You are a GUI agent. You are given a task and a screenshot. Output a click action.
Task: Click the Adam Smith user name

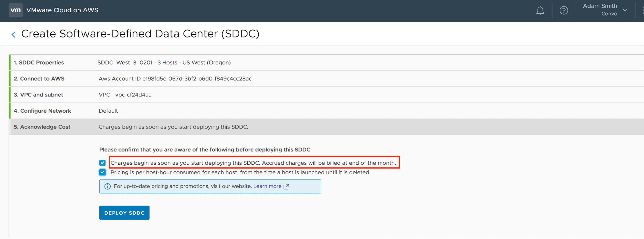[600, 6]
